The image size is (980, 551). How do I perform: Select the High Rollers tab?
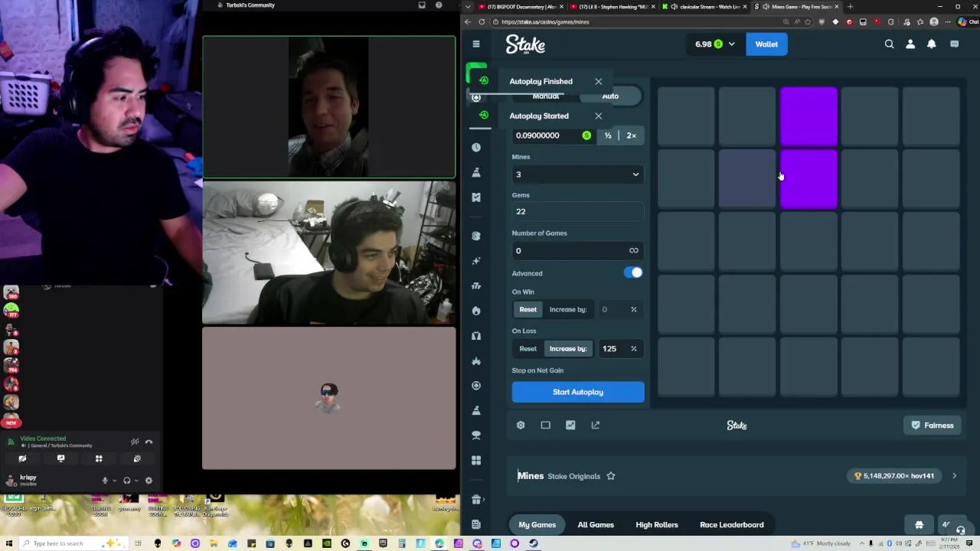pyautogui.click(x=657, y=525)
